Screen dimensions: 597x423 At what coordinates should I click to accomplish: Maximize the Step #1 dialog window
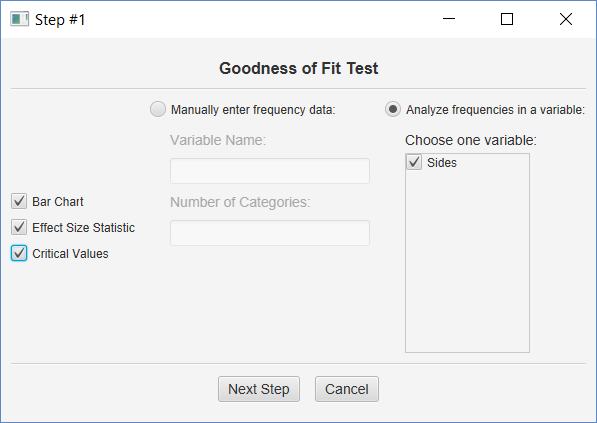point(507,19)
